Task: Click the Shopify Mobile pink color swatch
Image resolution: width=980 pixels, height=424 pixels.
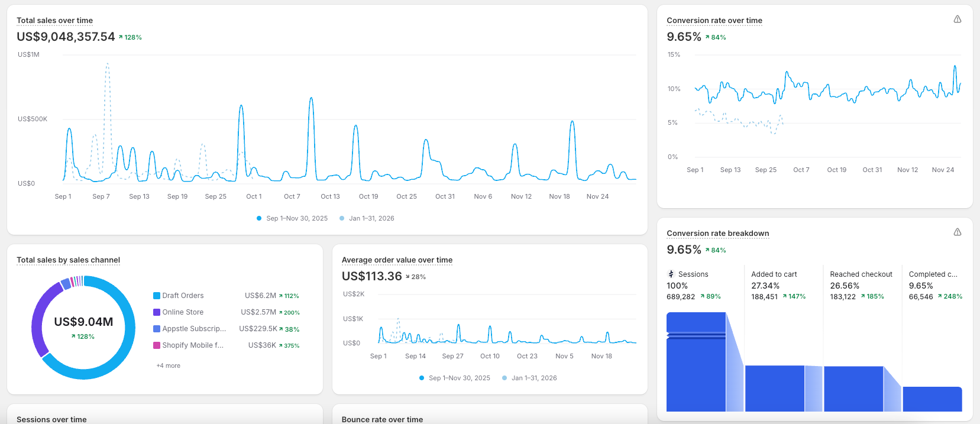Action: 157,345
